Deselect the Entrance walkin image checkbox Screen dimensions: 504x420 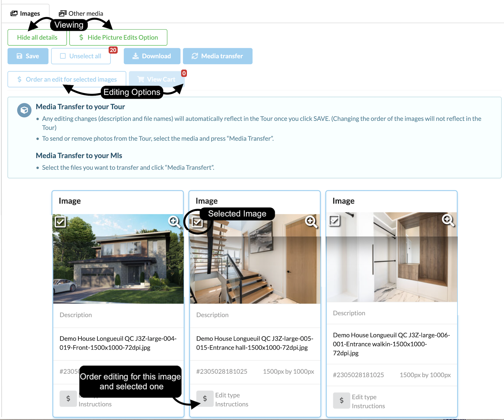(x=334, y=220)
